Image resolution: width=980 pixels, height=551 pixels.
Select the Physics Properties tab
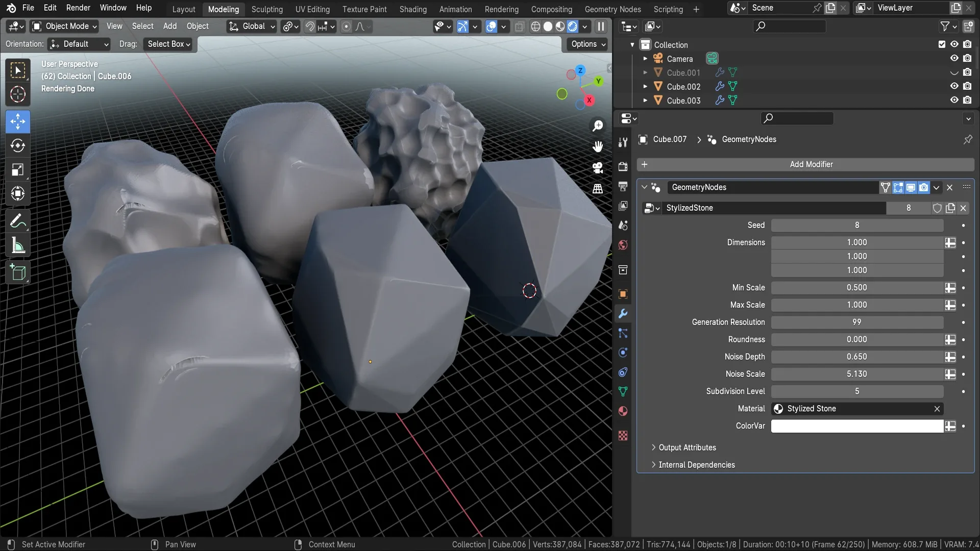(623, 352)
